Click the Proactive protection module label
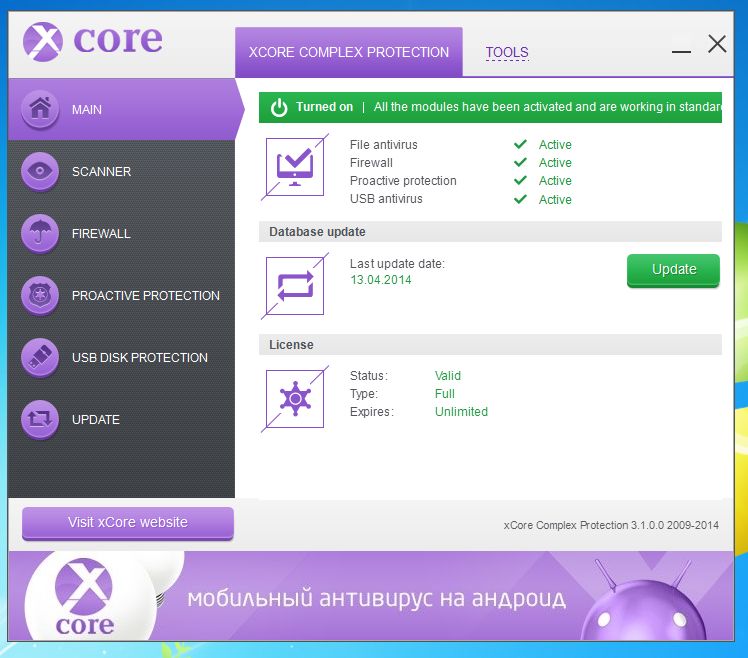 tap(403, 181)
